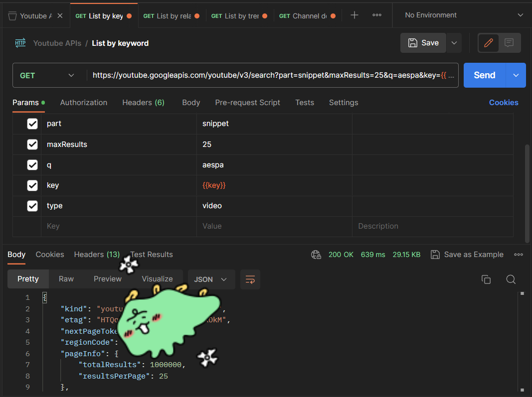Go to Youtube APIs breadcrumb link

click(x=57, y=43)
